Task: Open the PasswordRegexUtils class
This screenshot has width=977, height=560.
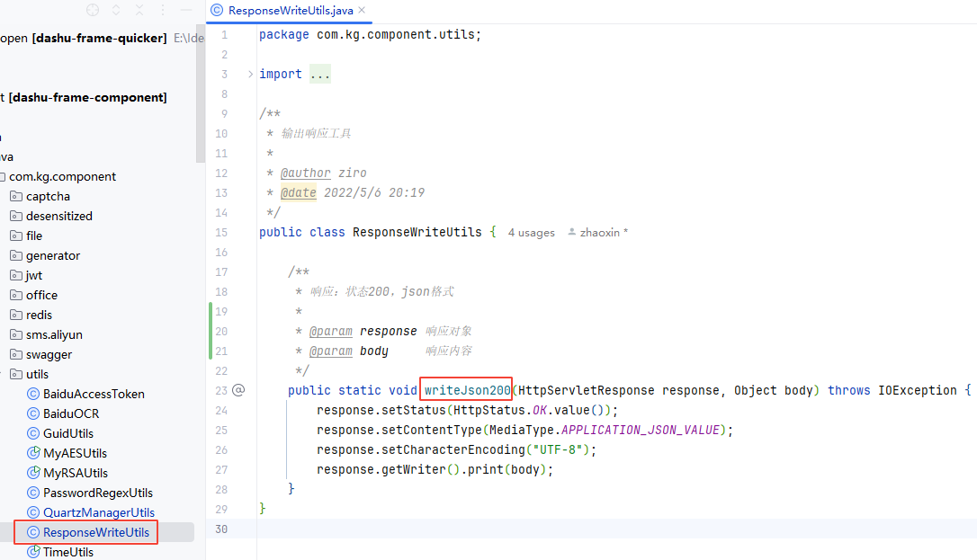Action: coord(98,493)
